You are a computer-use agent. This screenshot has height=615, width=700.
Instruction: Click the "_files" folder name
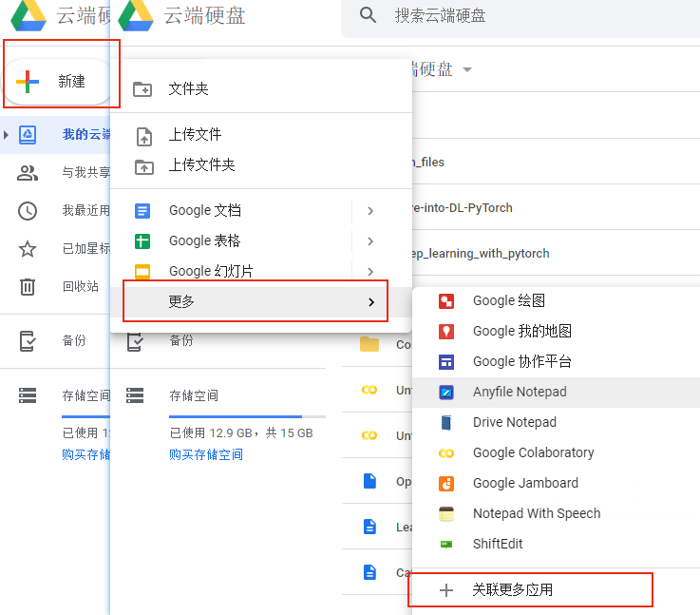point(428,163)
